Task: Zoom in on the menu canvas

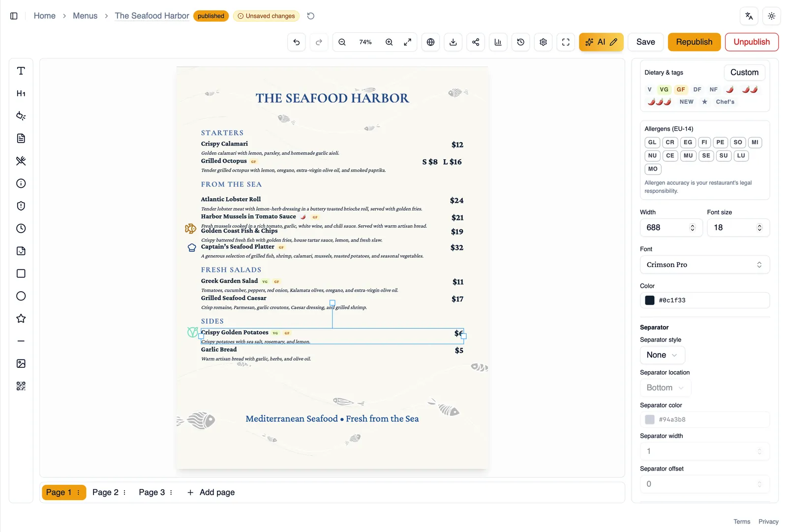Action: pyautogui.click(x=389, y=42)
